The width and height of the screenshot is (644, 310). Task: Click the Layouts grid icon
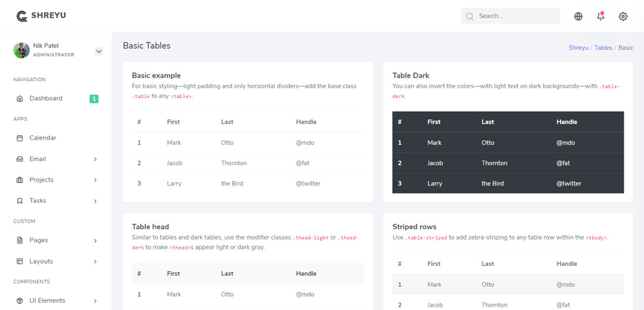[x=20, y=261]
